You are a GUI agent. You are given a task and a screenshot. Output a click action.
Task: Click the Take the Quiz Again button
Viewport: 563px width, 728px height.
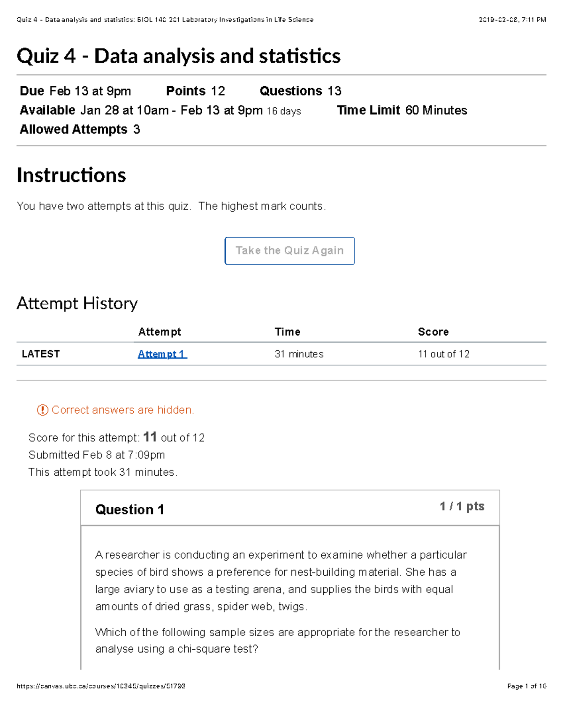(x=289, y=251)
